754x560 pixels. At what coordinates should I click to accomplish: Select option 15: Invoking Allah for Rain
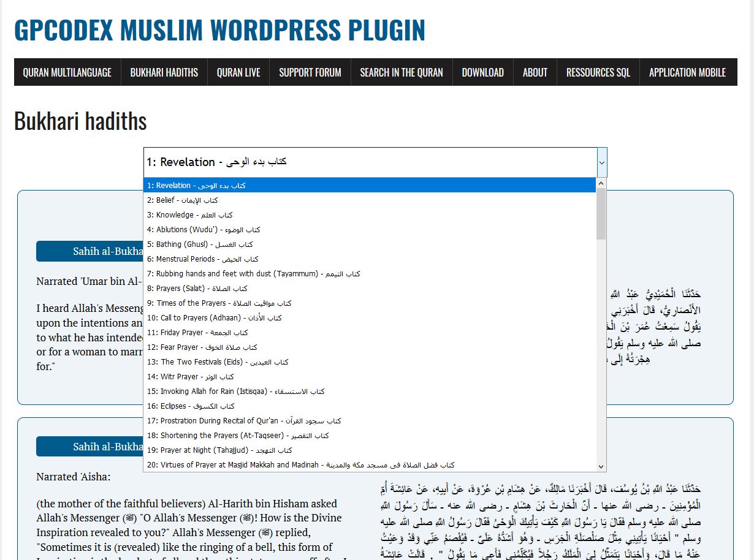(370, 391)
